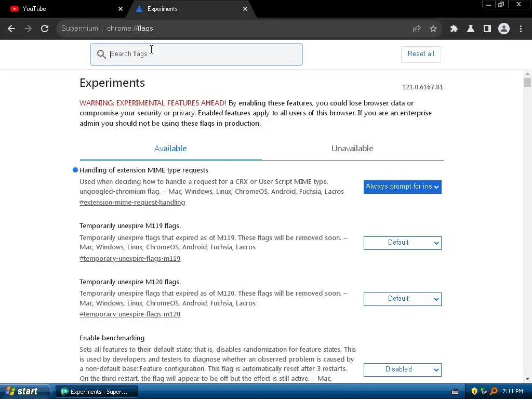Switch to the YouTube tab

[64, 9]
